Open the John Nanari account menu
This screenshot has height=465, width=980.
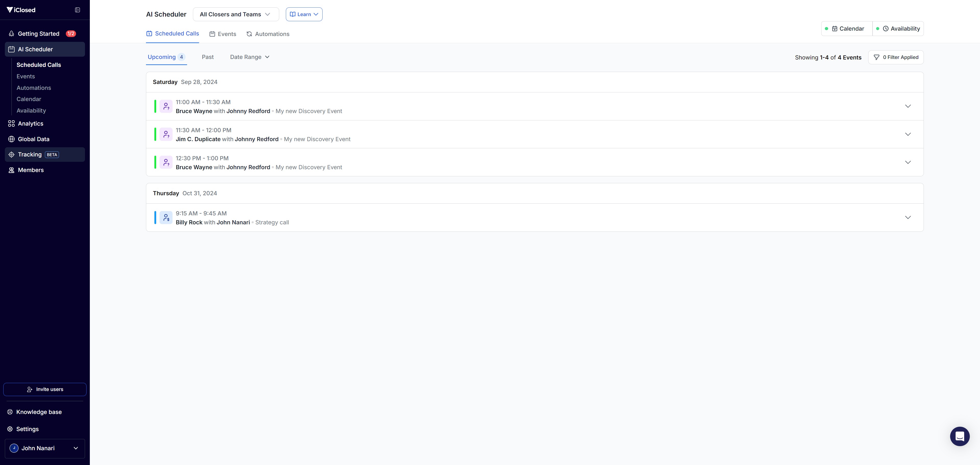click(45, 448)
